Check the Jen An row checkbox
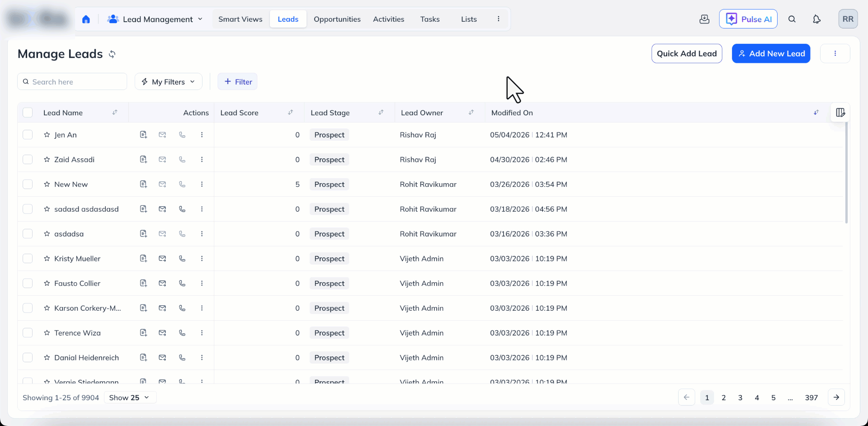Screen dimensions: 868x426 click(28, 135)
